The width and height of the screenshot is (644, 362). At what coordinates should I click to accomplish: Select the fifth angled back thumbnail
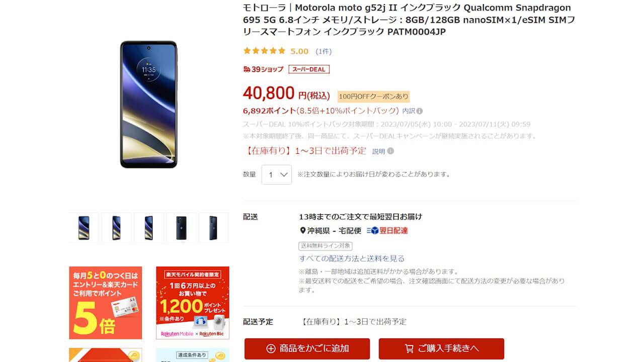point(214,228)
